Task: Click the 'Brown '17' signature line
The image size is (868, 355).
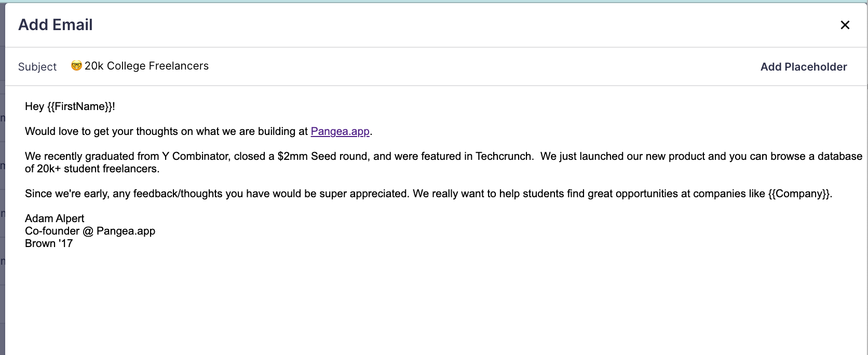Action: (x=49, y=243)
